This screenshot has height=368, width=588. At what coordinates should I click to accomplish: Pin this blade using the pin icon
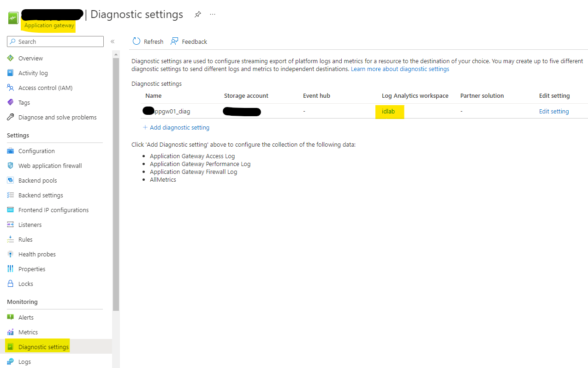pyautogui.click(x=198, y=14)
